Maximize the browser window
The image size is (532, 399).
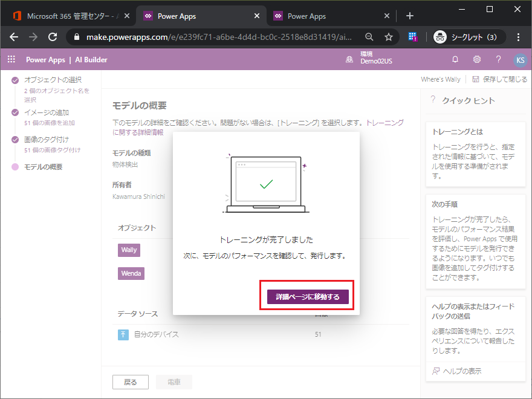tap(490, 9)
